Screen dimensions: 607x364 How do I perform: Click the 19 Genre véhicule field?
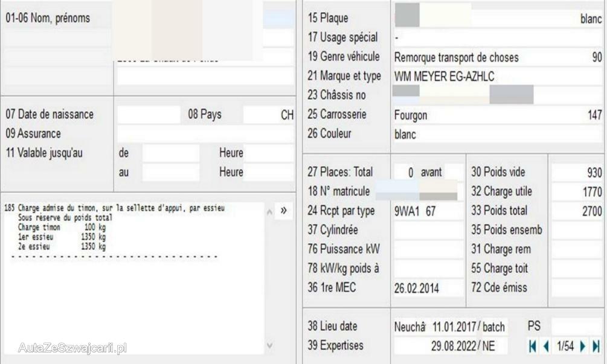click(x=498, y=57)
